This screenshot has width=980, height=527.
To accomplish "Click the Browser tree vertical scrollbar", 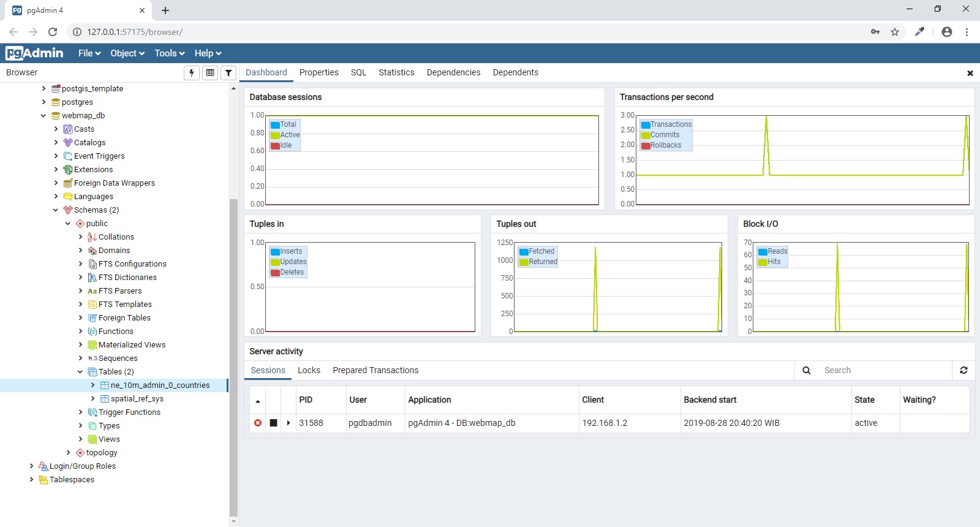I will click(x=233, y=358).
